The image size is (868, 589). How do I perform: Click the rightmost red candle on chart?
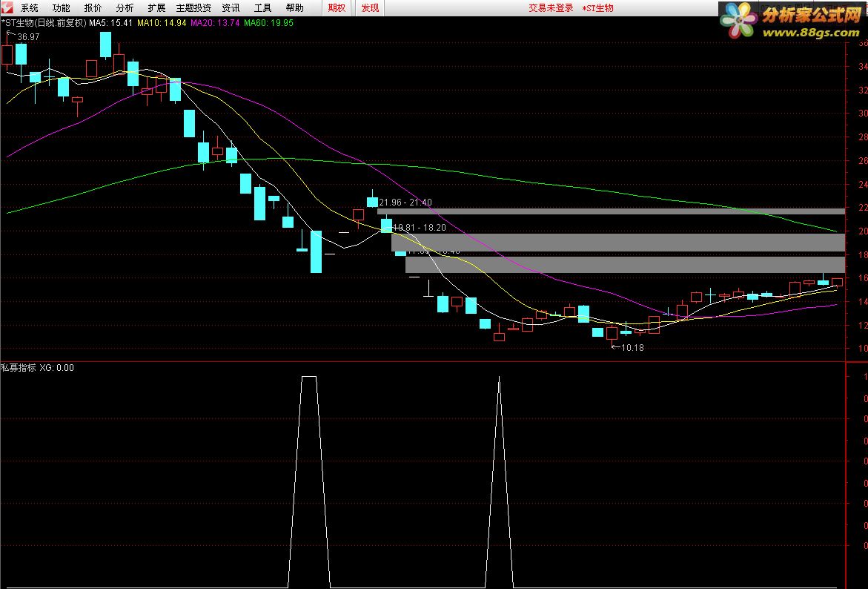coord(837,283)
